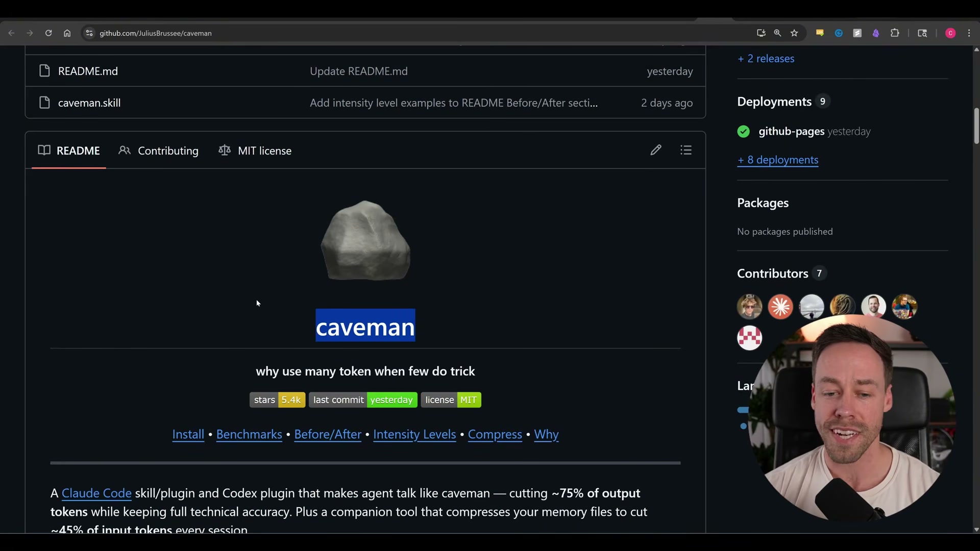Open the browser profile avatar
The height and width of the screenshot is (551, 980).
950,33
